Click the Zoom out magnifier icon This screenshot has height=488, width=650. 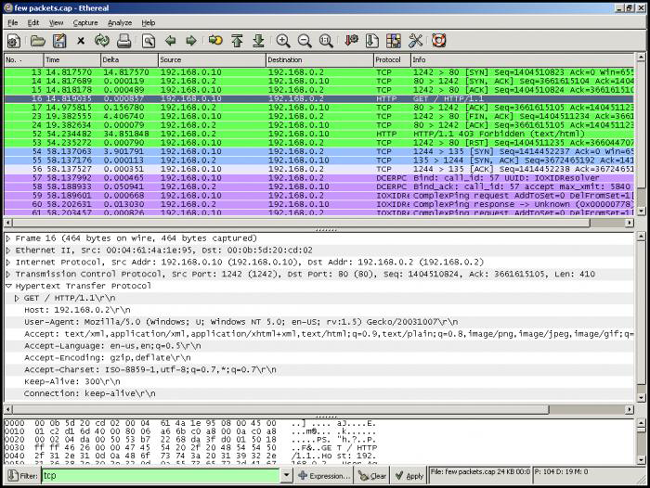[x=305, y=41]
